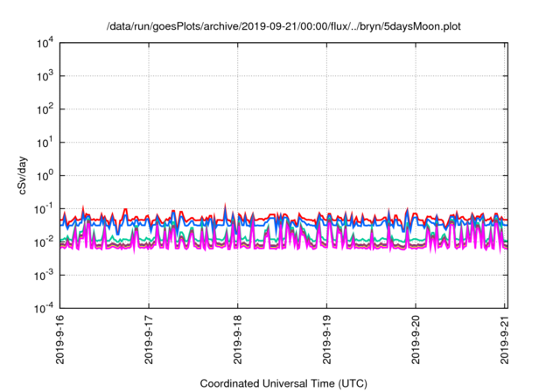Select the 10^0 y-axis tick label
The width and height of the screenshot is (560, 392).
(x=44, y=176)
